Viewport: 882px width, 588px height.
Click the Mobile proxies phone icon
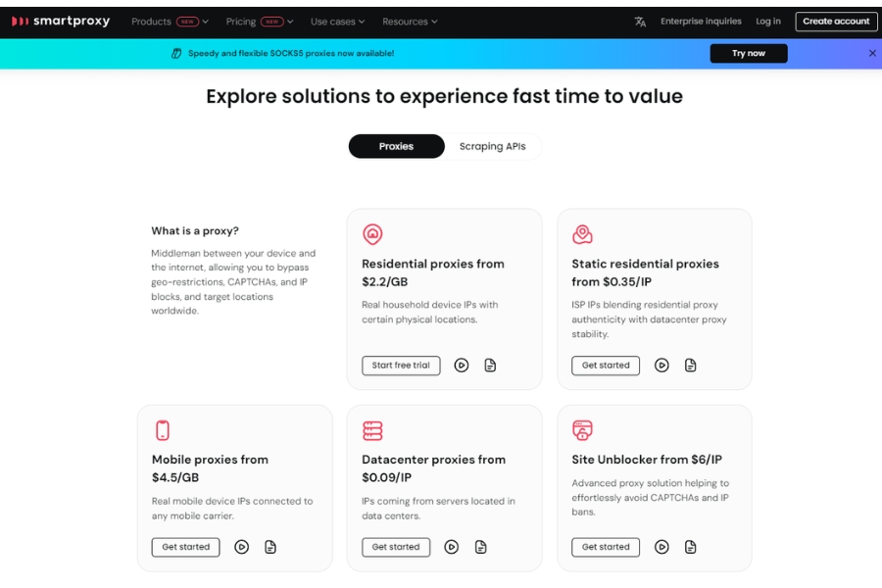click(163, 430)
